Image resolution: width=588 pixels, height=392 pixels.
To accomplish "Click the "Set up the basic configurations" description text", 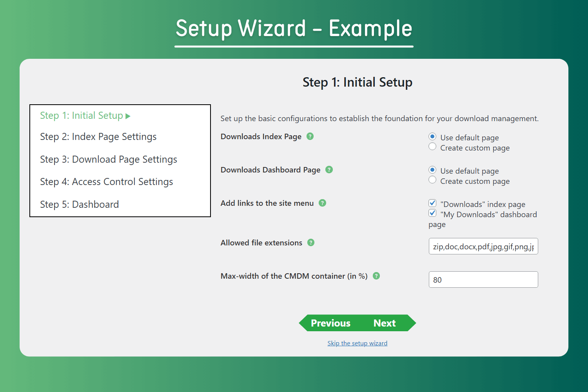I will [379, 118].
